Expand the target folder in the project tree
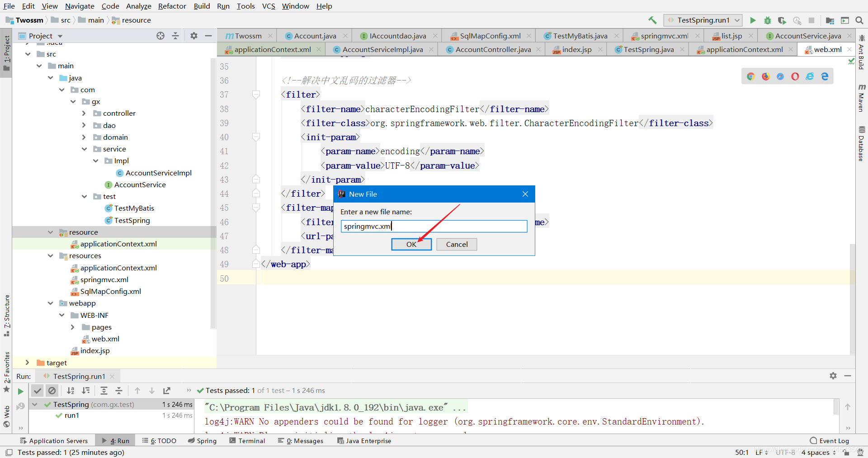Image resolution: width=868 pixels, height=458 pixels. (x=27, y=363)
